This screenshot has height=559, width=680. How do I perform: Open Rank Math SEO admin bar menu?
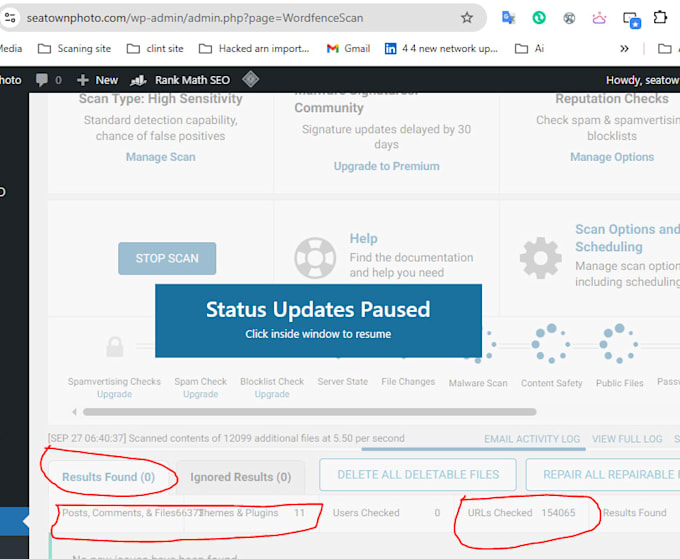[x=180, y=80]
